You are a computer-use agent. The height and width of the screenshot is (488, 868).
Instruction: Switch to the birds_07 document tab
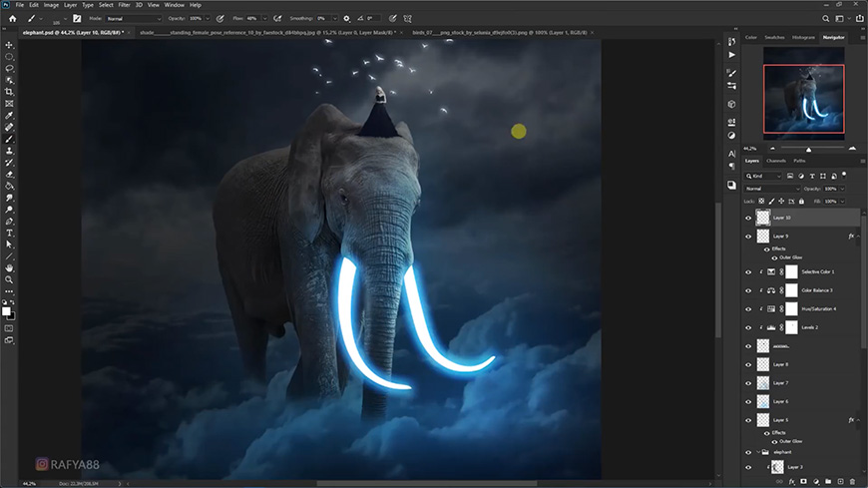(x=500, y=33)
